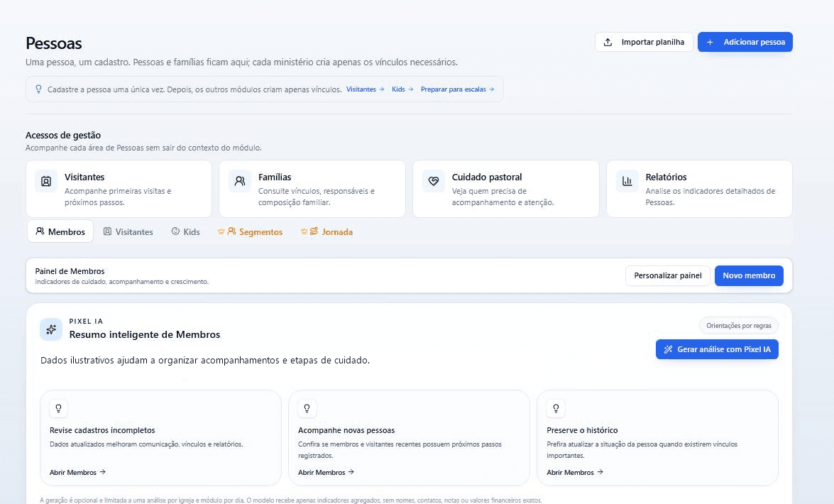This screenshot has width=834, height=504.
Task: Open Abrir Membros under Acompanhe novas pessoas
Action: point(326,472)
